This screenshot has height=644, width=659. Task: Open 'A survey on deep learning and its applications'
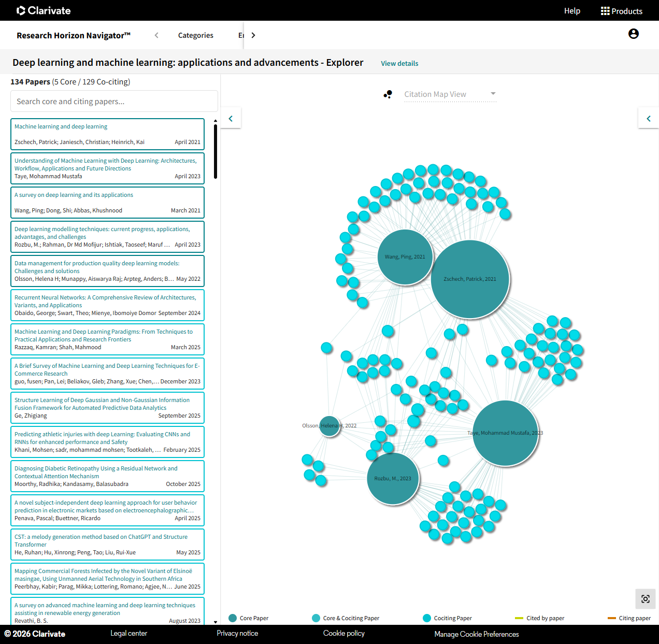pos(107,203)
